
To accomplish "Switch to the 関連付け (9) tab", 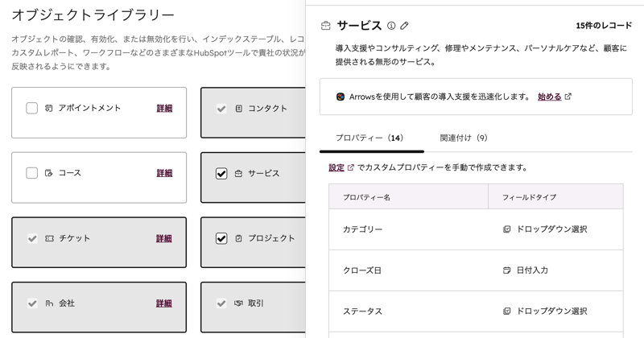I will click(464, 138).
